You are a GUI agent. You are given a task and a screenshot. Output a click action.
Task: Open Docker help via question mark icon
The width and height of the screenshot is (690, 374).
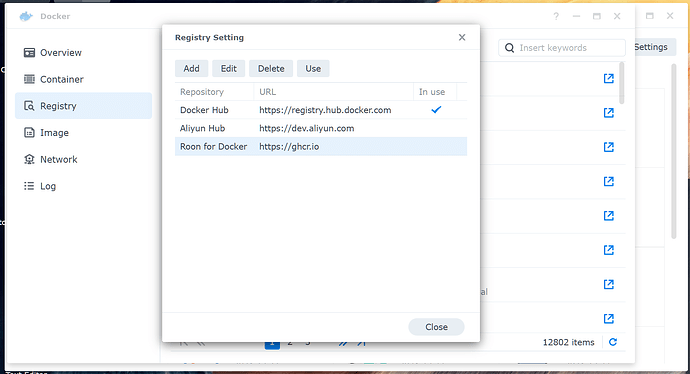(556, 16)
